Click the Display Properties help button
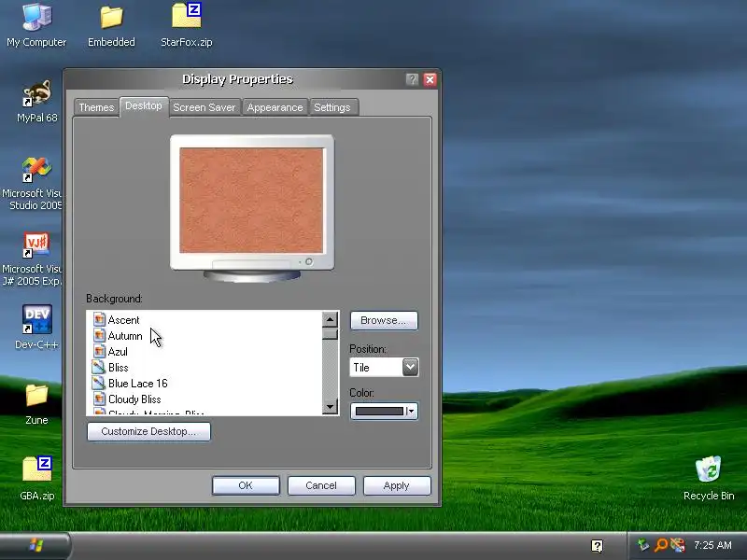 pos(413,79)
